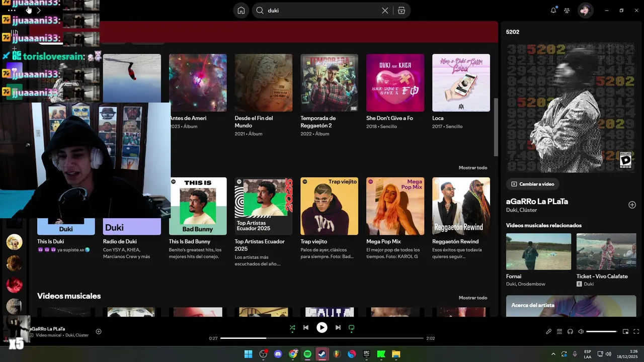Open She Don't Give a Fo single
Viewport: 644px width, 362px height.
coord(395,92)
